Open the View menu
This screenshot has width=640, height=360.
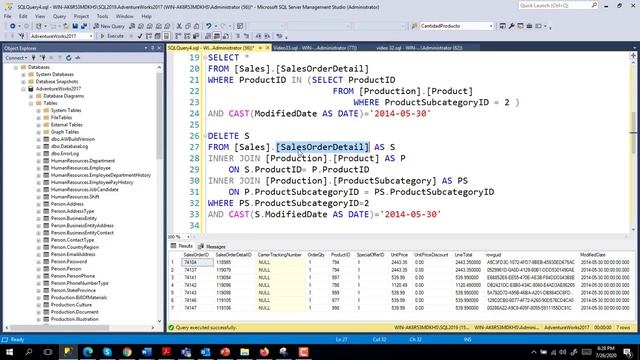click(x=40, y=16)
